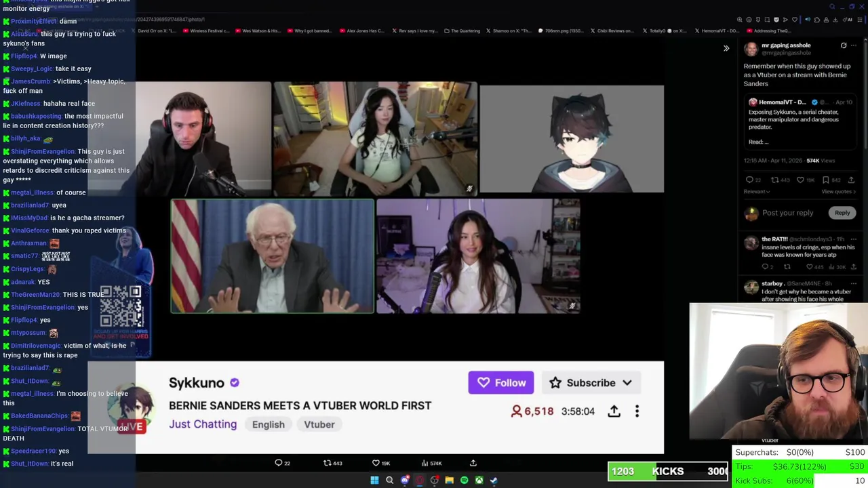Open the quoted HemomalVT tweet
This screenshot has height=488, width=868.
tap(800, 122)
